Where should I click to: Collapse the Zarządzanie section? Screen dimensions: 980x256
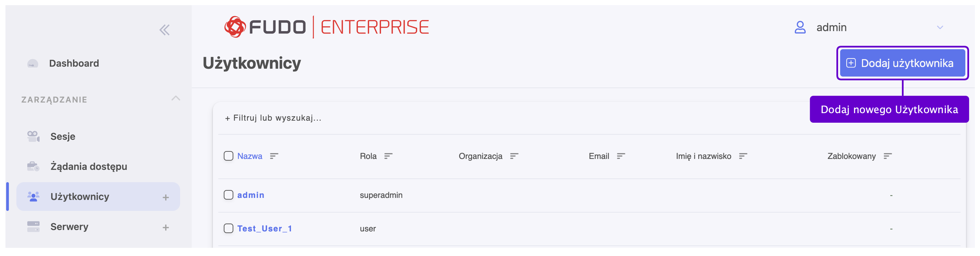[x=175, y=99]
